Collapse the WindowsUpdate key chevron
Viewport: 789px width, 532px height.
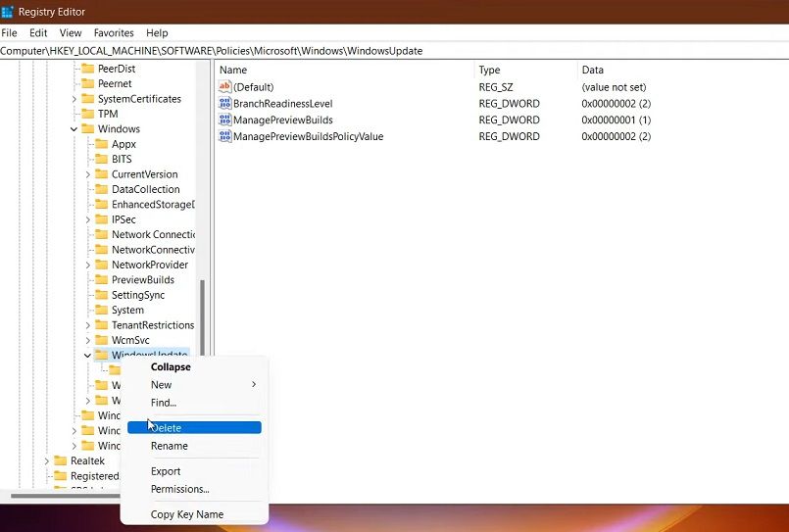pyautogui.click(x=87, y=356)
